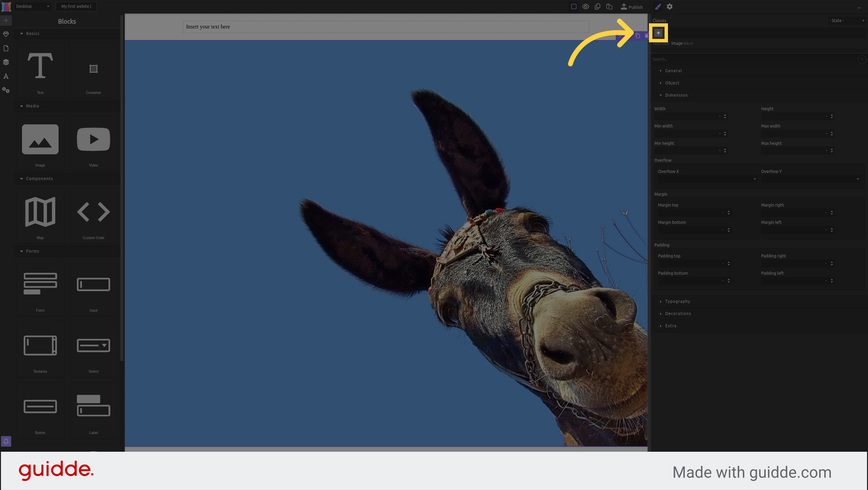The width and height of the screenshot is (868, 490).
Task: Click the add class plus button
Action: click(x=658, y=33)
